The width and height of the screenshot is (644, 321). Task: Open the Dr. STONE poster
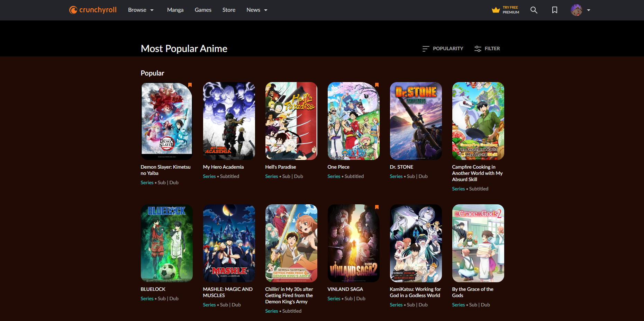click(x=416, y=121)
